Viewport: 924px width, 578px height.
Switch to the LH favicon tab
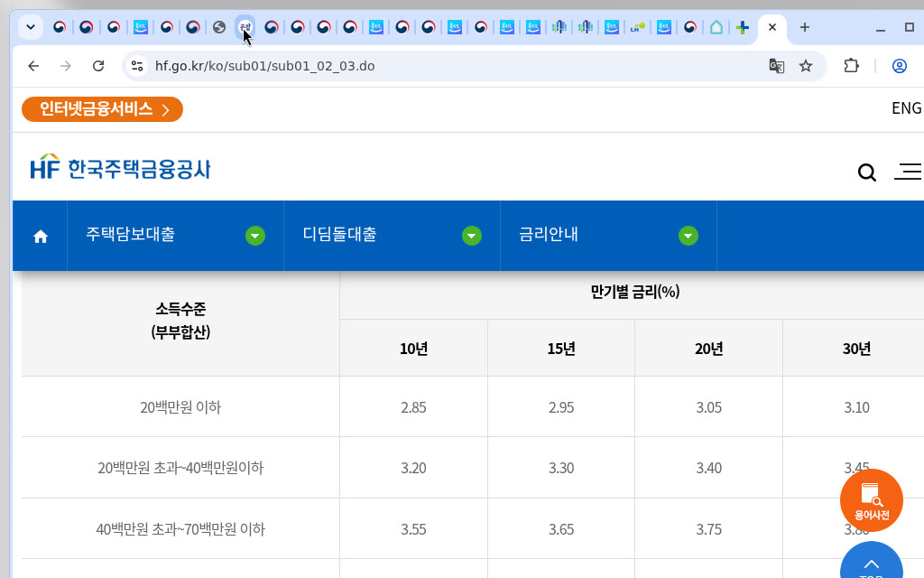(x=638, y=27)
